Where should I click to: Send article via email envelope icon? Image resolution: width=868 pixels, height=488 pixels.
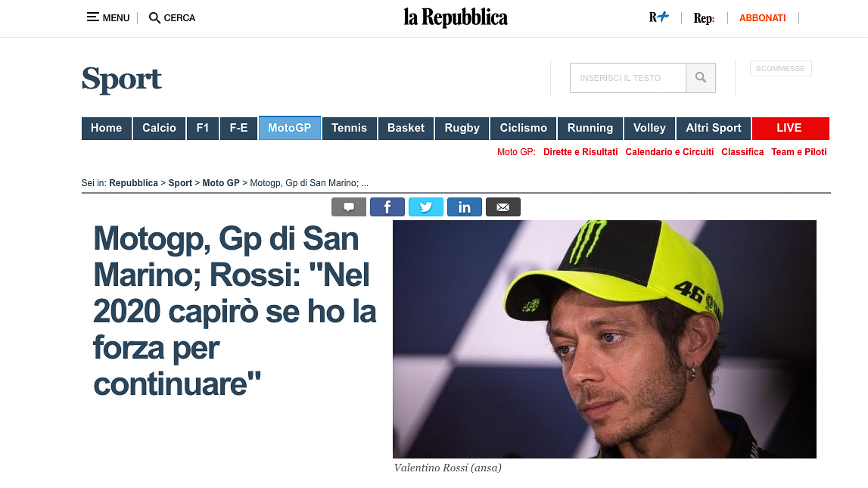click(502, 207)
